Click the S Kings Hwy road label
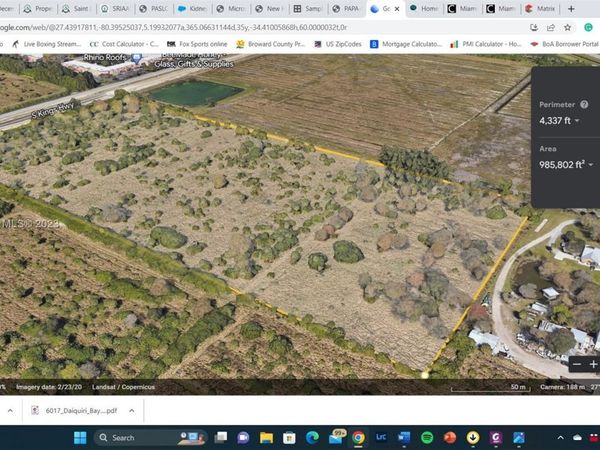Image resolution: width=600 pixels, height=450 pixels. (x=53, y=109)
